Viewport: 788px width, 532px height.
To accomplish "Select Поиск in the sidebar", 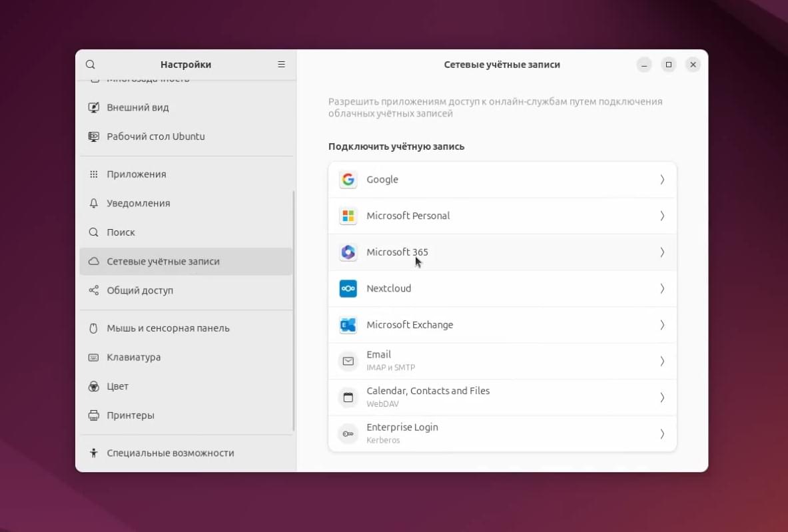I will (x=186, y=232).
